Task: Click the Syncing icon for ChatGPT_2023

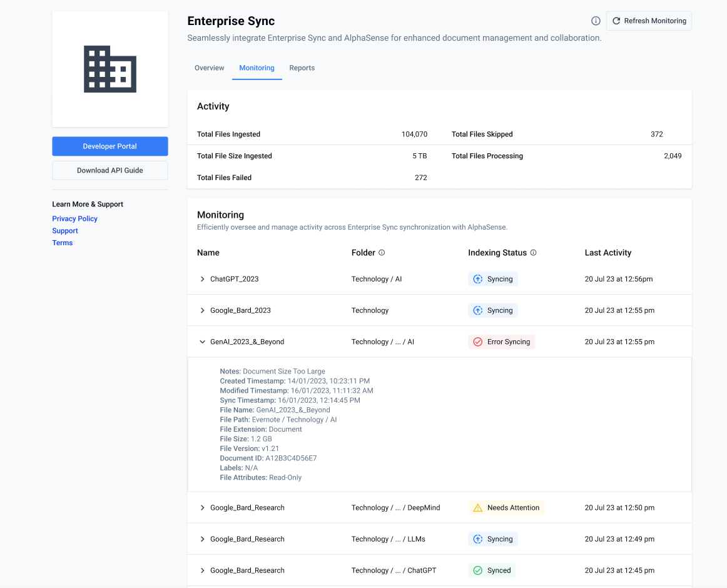Action: (x=477, y=279)
